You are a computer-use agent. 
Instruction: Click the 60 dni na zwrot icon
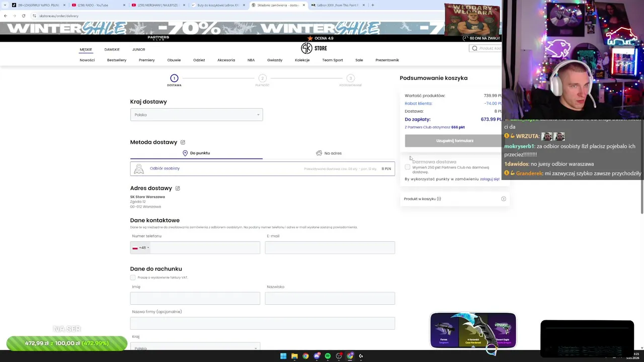coord(465,38)
